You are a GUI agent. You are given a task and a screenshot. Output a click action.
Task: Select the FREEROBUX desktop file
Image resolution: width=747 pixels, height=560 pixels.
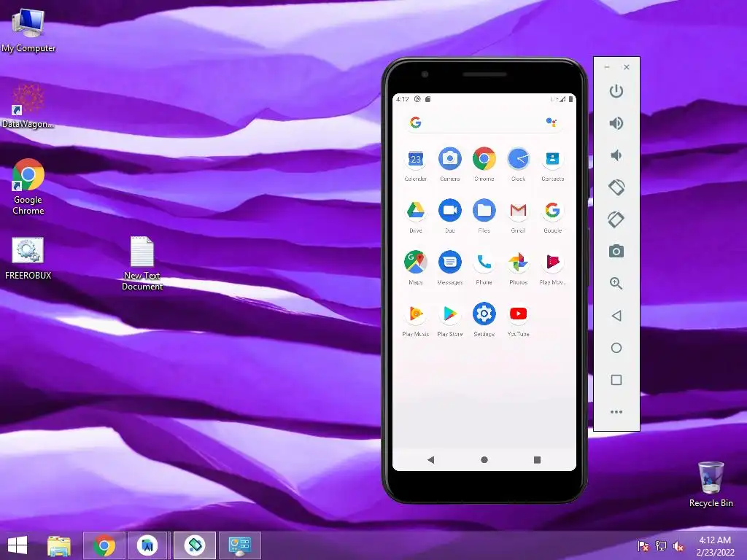click(x=28, y=258)
